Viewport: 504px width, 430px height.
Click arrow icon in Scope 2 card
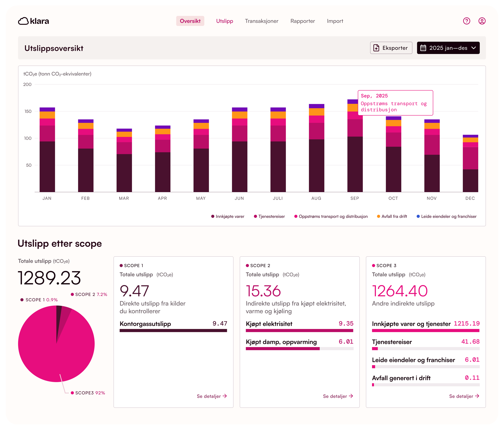351,396
